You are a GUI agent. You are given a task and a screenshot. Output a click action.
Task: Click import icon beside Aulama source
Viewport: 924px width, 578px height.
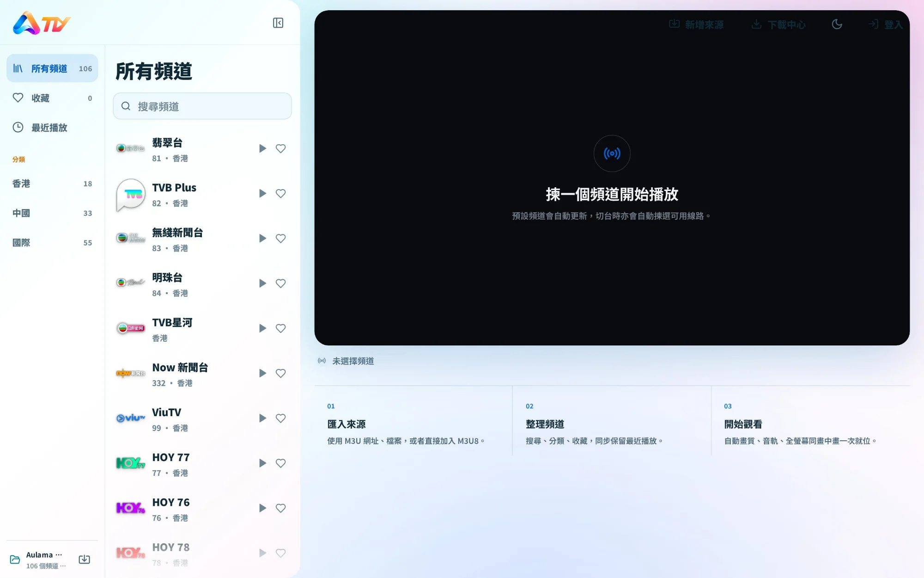84,560
